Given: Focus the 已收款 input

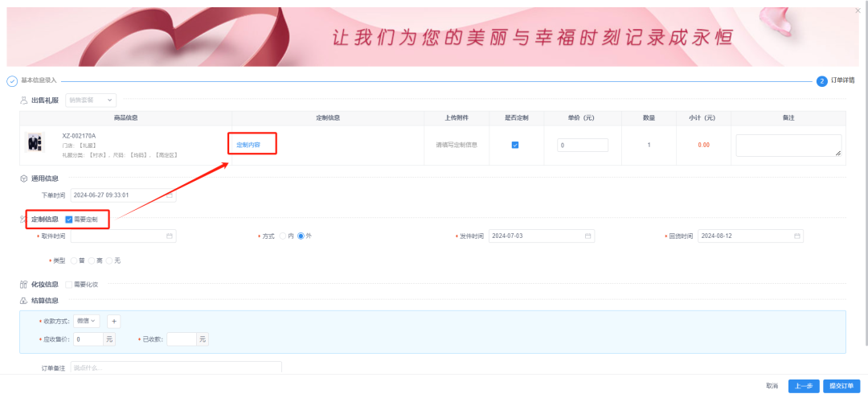Looking at the screenshot, I should [x=182, y=339].
